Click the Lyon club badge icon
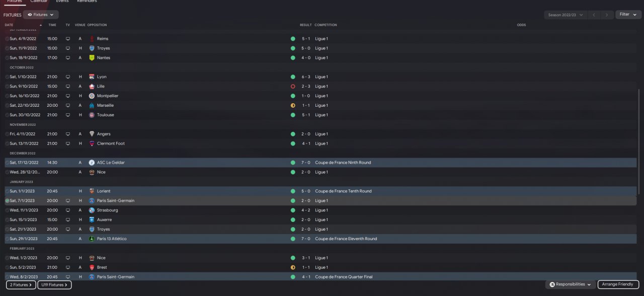Screen dimensions: 644x296 [x=92, y=77]
